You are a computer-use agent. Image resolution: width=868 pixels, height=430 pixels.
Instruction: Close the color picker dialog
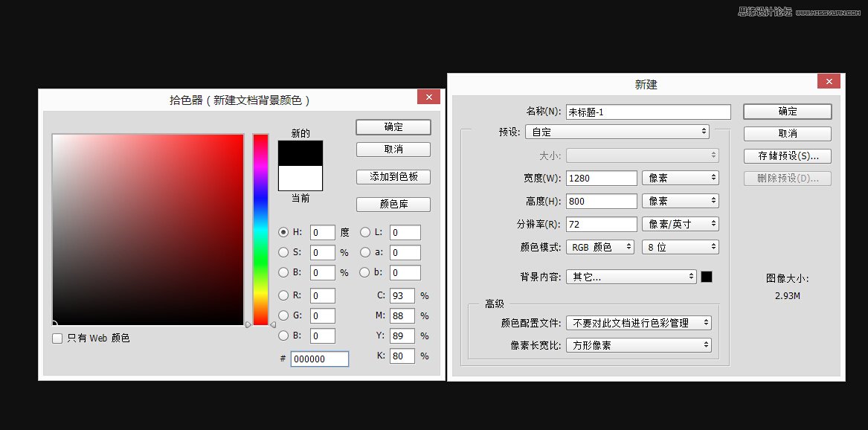(428, 97)
